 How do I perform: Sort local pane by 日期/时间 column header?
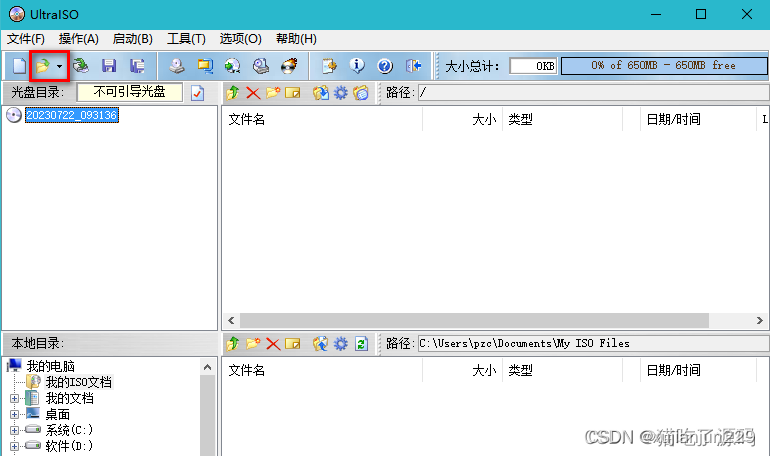click(698, 370)
